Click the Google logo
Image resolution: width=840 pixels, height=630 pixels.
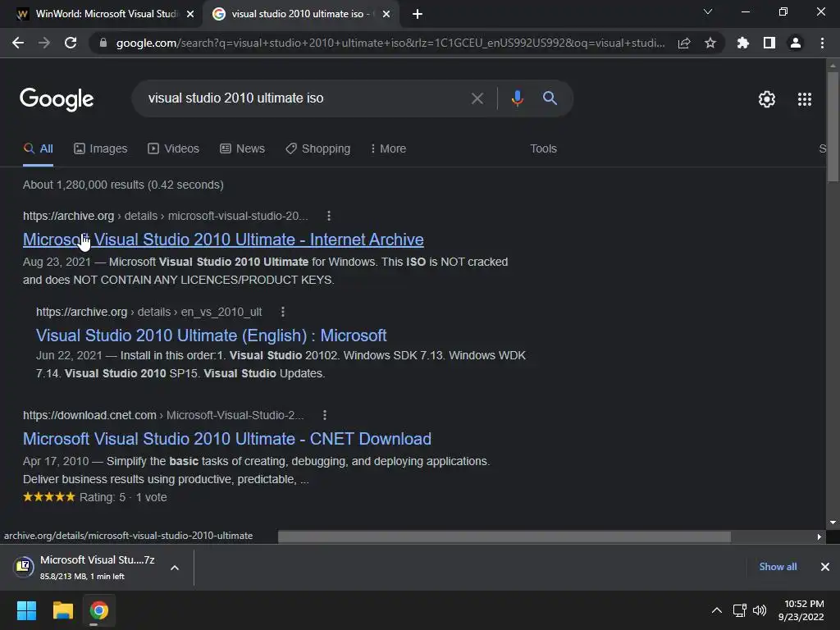[x=57, y=99]
